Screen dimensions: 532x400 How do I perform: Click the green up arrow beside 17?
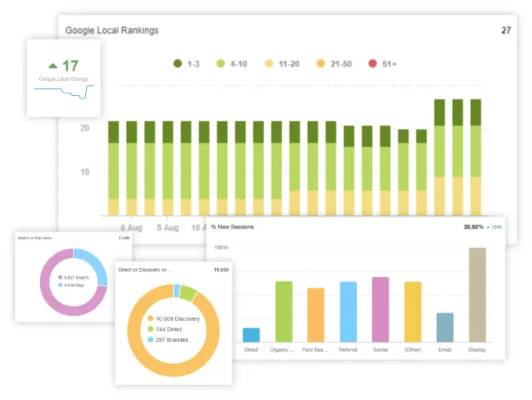point(52,66)
